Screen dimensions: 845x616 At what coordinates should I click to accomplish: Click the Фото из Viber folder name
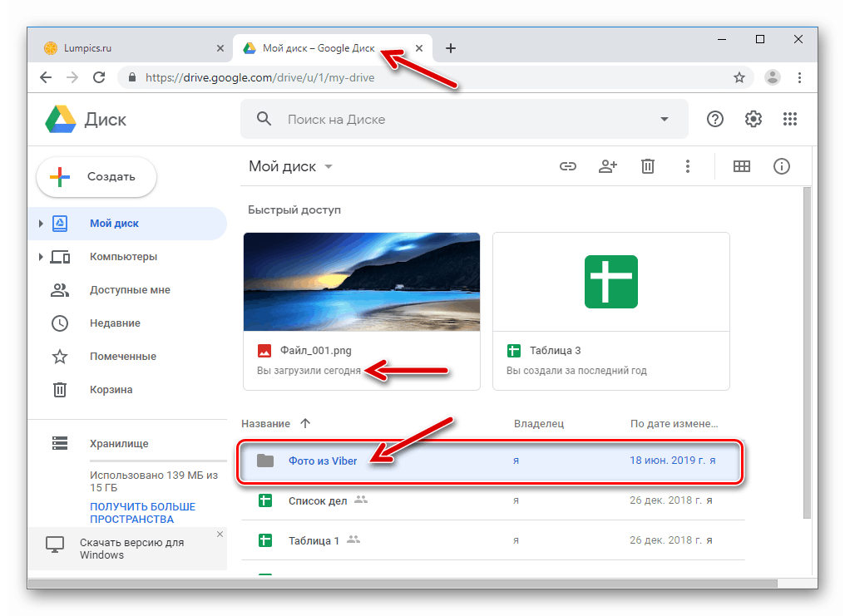[322, 461]
